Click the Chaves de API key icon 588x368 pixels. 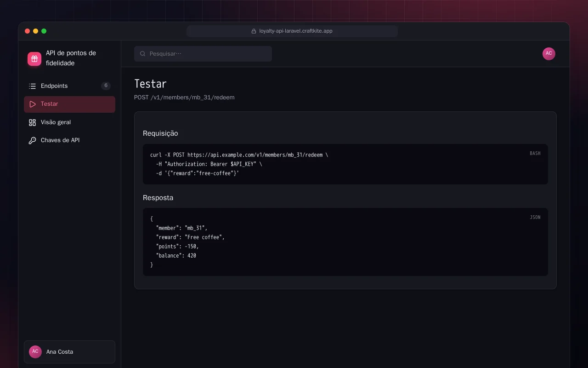click(x=32, y=140)
